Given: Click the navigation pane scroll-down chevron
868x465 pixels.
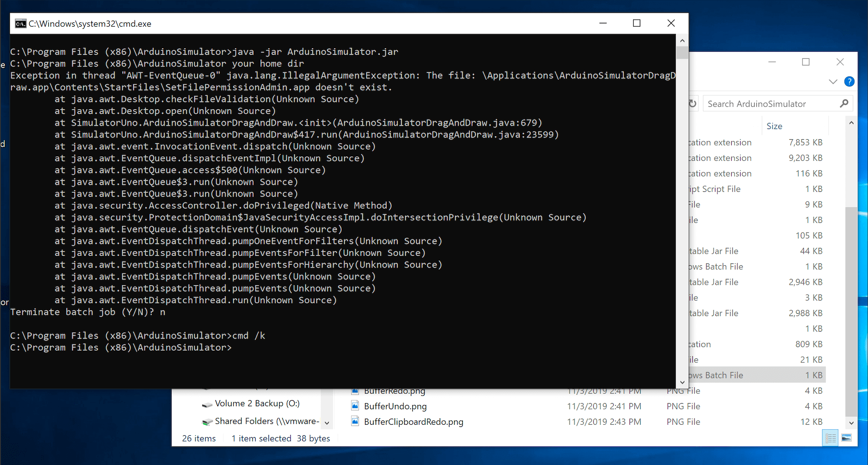Looking at the screenshot, I should tap(327, 423).
